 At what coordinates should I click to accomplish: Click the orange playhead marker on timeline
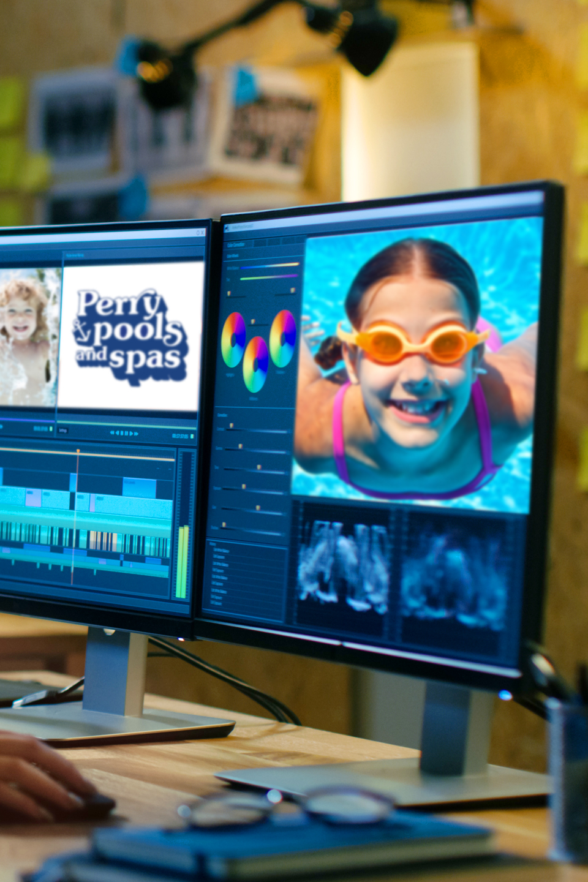point(78,451)
